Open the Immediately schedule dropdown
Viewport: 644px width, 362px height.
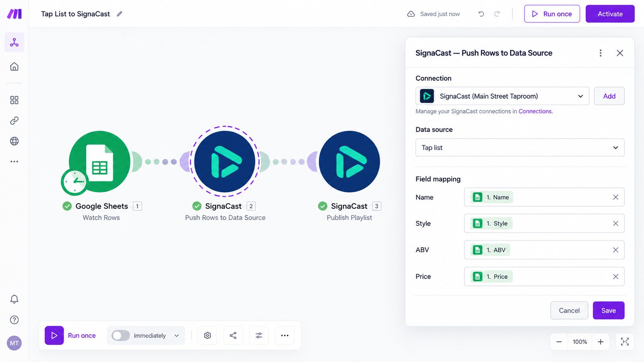tap(157, 335)
